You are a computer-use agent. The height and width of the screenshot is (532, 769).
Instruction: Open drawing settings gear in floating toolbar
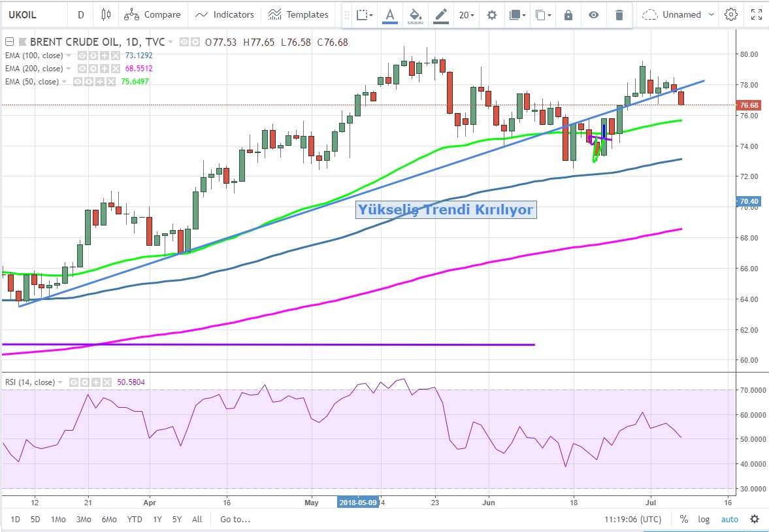click(x=491, y=15)
